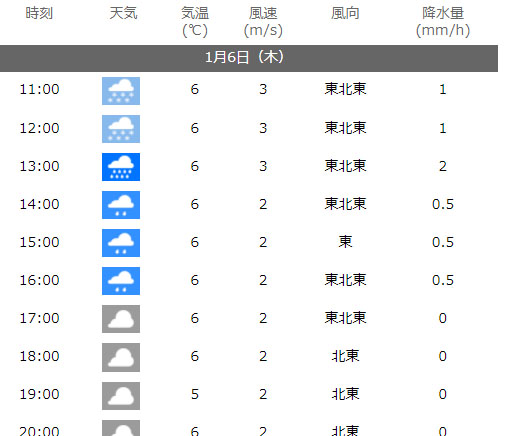This screenshot has height=436, width=512.
Task: Click the snow icon at 12:00
Action: (x=121, y=129)
